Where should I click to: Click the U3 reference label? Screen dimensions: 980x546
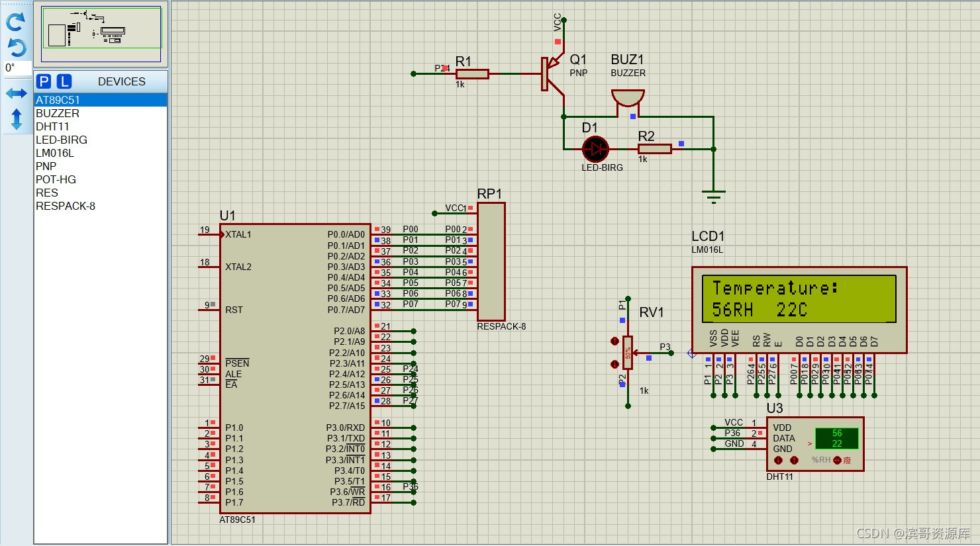[775, 408]
